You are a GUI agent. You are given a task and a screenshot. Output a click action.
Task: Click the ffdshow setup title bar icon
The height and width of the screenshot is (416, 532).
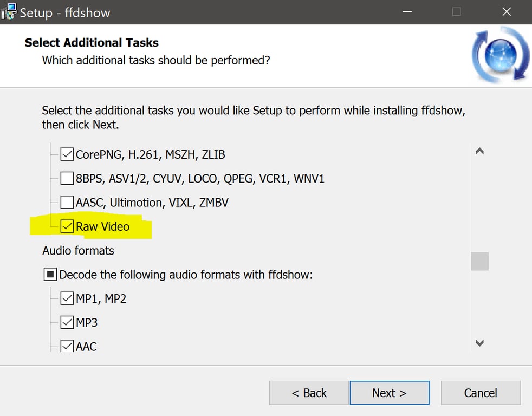tap(8, 11)
